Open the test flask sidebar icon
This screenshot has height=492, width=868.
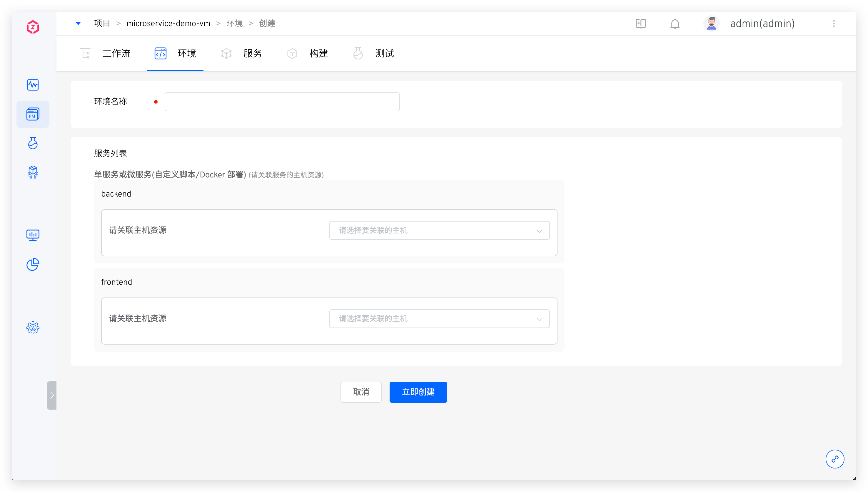coord(33,143)
